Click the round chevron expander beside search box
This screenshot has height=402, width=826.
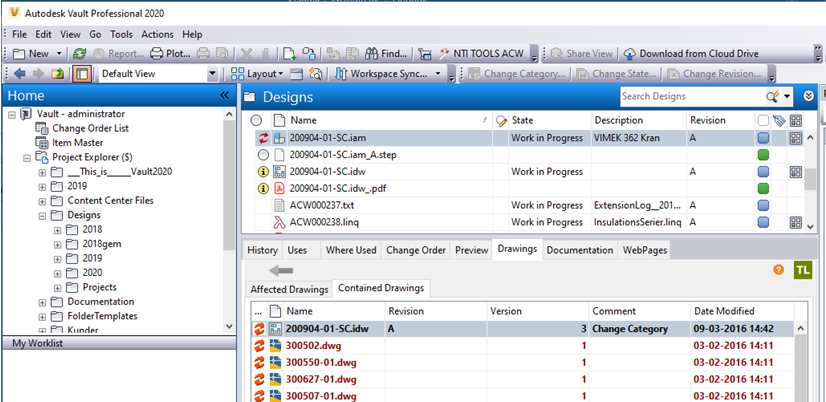(809, 96)
